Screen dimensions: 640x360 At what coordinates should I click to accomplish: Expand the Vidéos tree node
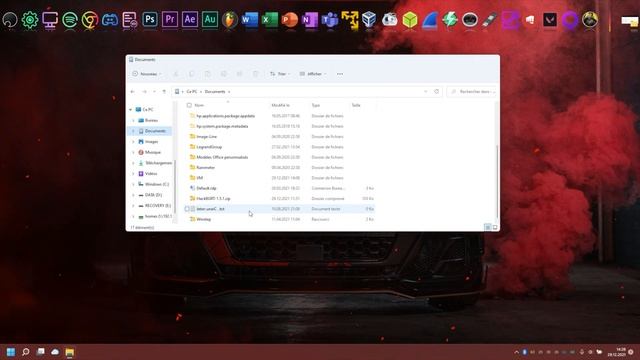point(133,173)
